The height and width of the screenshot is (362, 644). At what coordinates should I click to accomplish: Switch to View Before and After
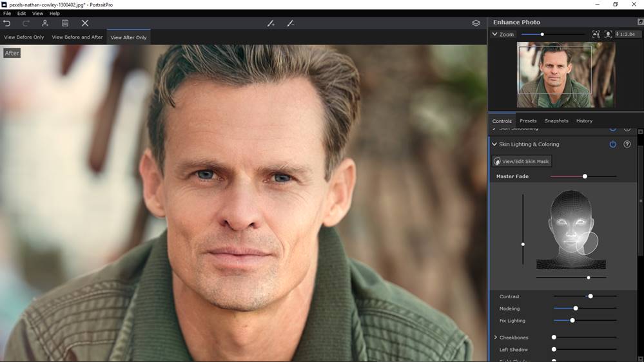(77, 37)
